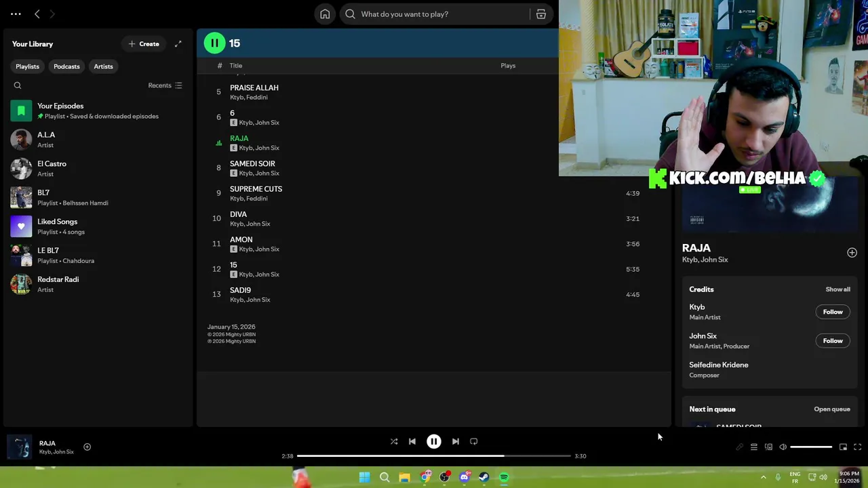Navigate forward with the right arrow
The image size is (868, 488).
point(52,14)
